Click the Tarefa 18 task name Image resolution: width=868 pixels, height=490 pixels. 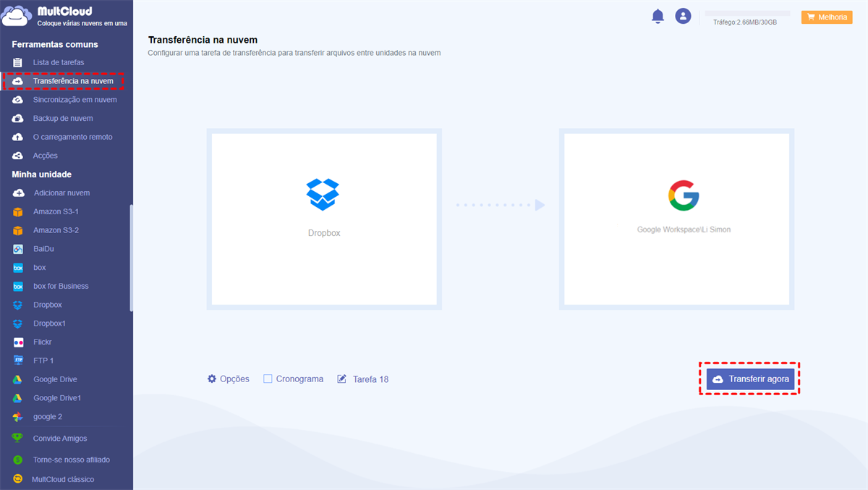[370, 379]
